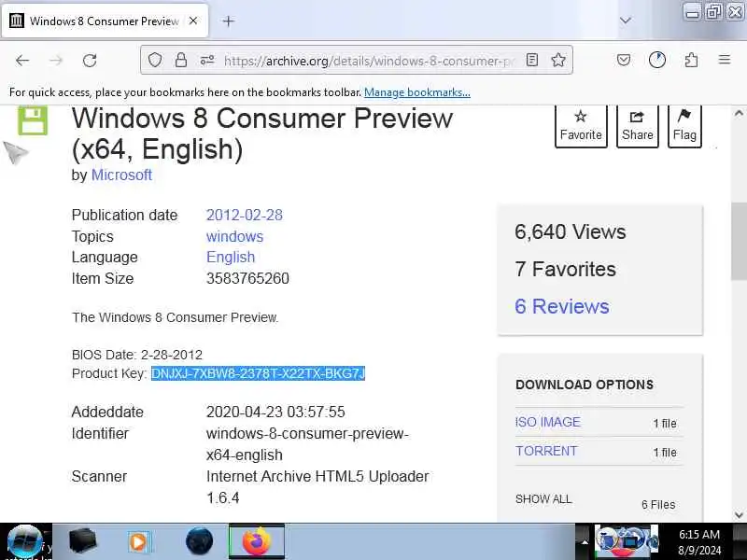Open the tracking protection shield icon
The width and height of the screenshot is (747, 560).
[155, 60]
